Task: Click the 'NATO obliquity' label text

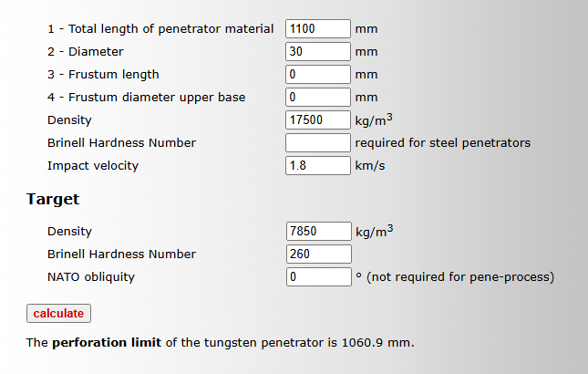Action: 89,277
